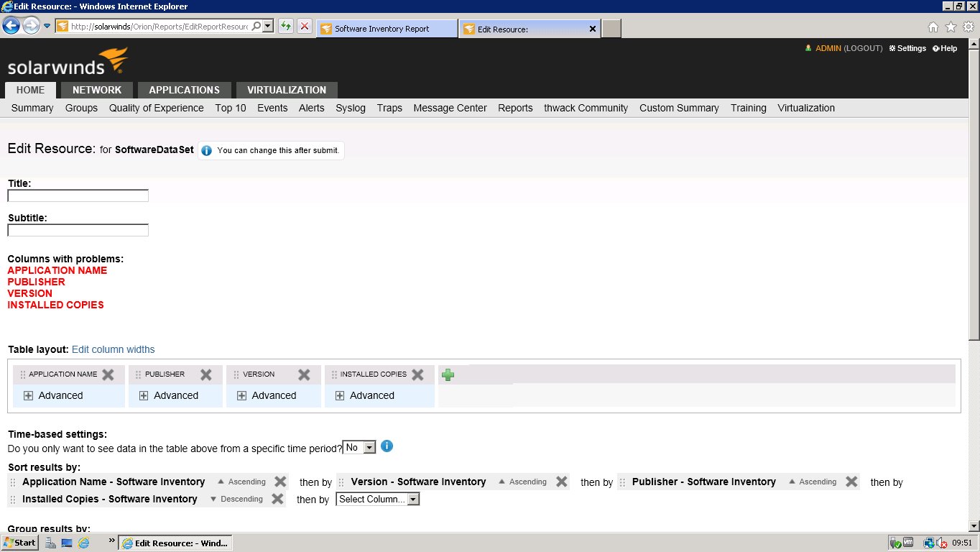The height and width of the screenshot is (552, 980).
Task: Open the Syslog page
Action: [351, 108]
